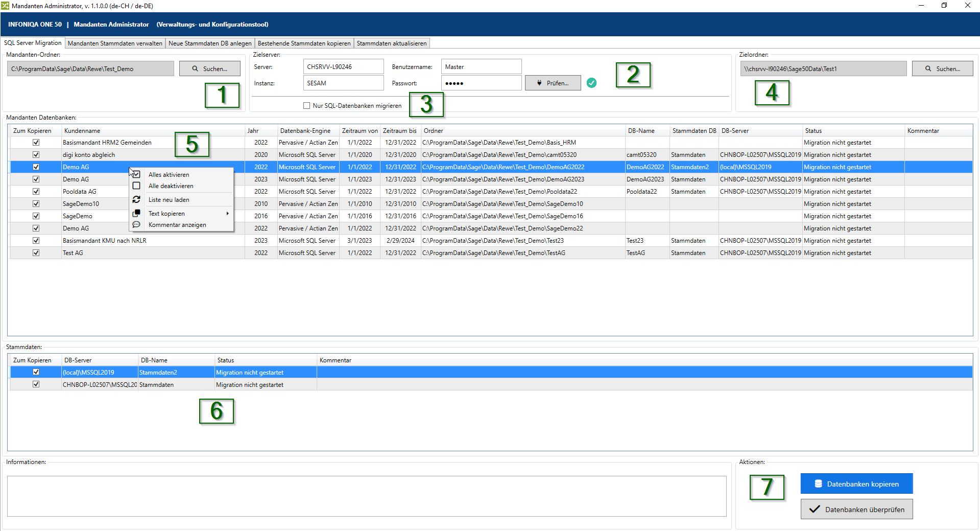The height and width of the screenshot is (531, 980).
Task: Select Kommentar anzeigen menu entry
Action: tap(177, 225)
